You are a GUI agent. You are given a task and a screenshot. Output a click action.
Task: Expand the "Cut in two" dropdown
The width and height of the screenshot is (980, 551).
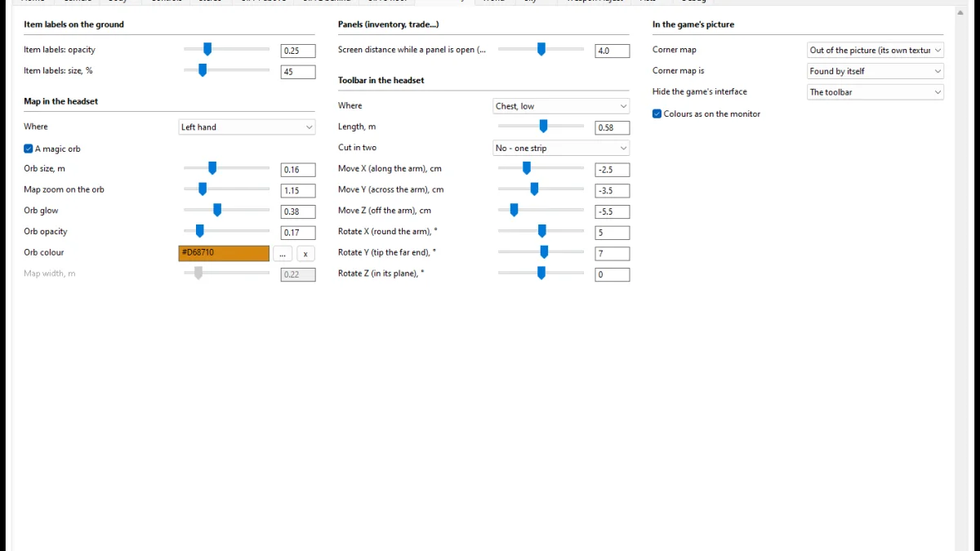tap(561, 149)
